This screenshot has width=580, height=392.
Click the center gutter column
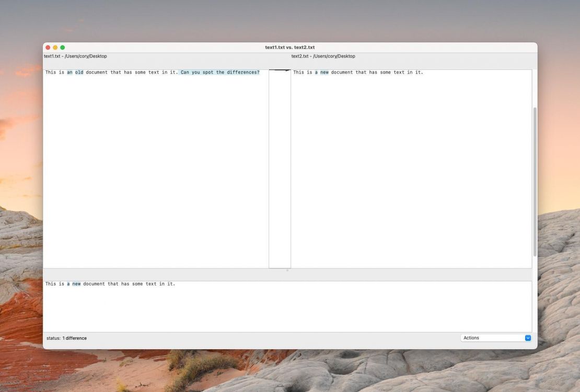click(279, 167)
